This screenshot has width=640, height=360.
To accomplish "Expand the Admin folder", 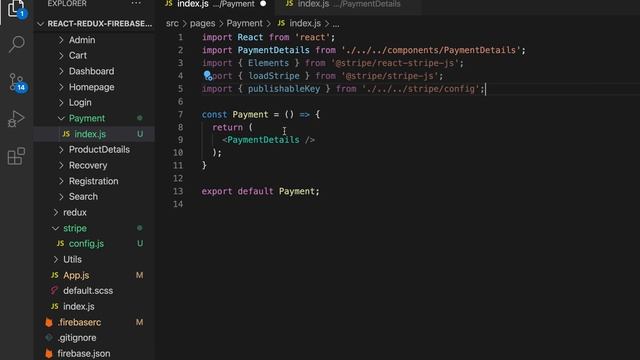I will pyautogui.click(x=61, y=40).
